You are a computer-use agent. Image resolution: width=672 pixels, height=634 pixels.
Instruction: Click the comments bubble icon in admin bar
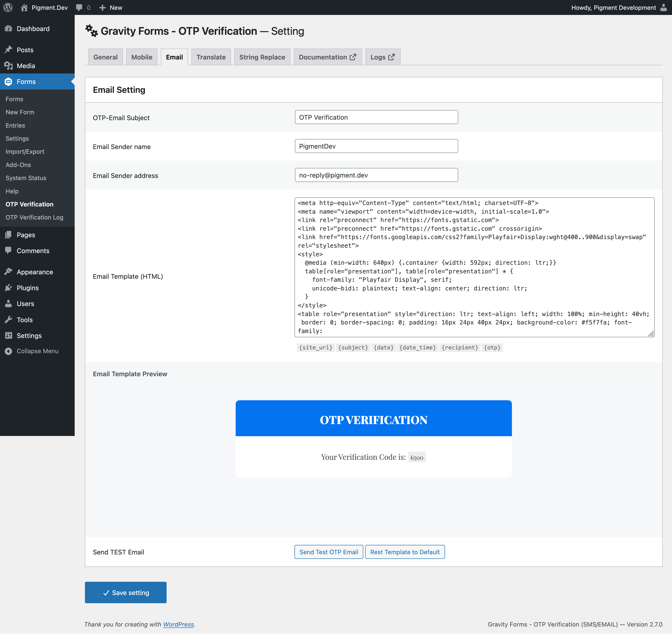[x=79, y=8]
